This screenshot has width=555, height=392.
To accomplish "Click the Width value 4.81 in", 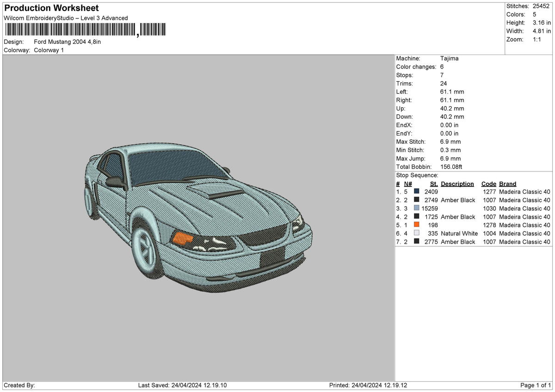I will click(542, 31).
